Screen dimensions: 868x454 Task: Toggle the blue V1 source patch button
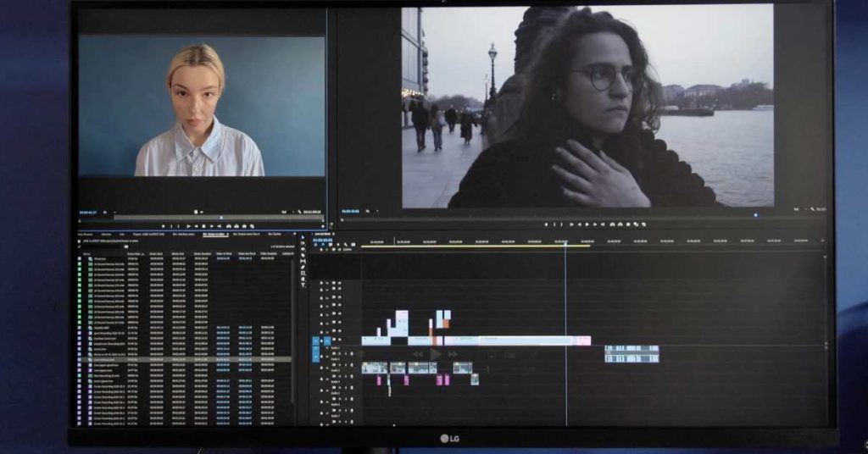click(x=316, y=340)
